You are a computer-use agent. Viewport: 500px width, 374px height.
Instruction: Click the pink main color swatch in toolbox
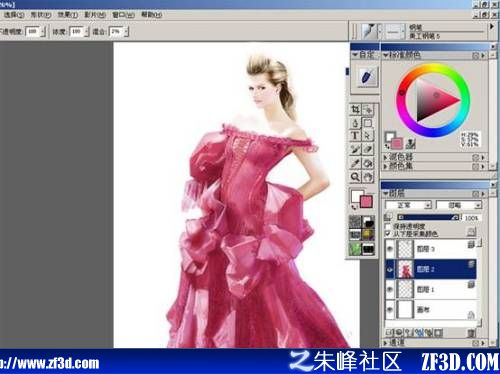(x=366, y=202)
